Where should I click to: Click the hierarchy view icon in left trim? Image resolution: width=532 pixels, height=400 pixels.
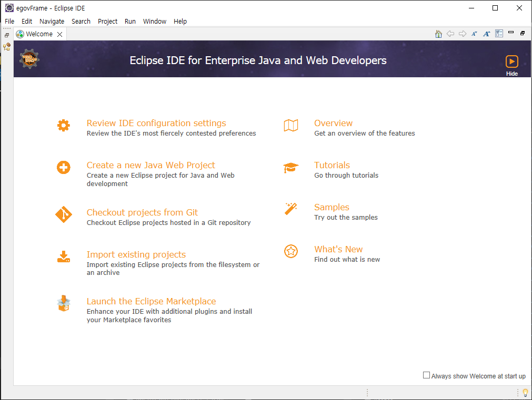(x=7, y=47)
